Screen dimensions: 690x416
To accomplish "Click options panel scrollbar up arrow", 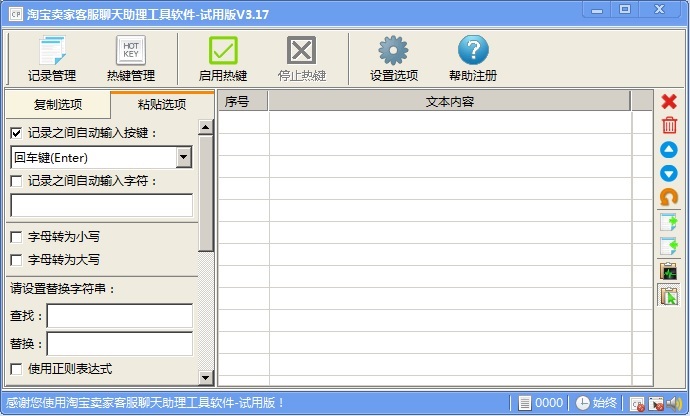I will click(x=206, y=127).
